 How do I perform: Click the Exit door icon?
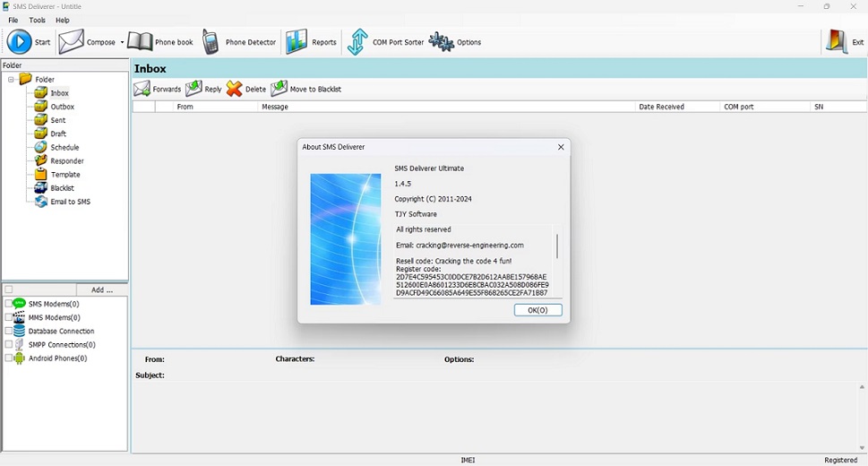click(x=837, y=42)
